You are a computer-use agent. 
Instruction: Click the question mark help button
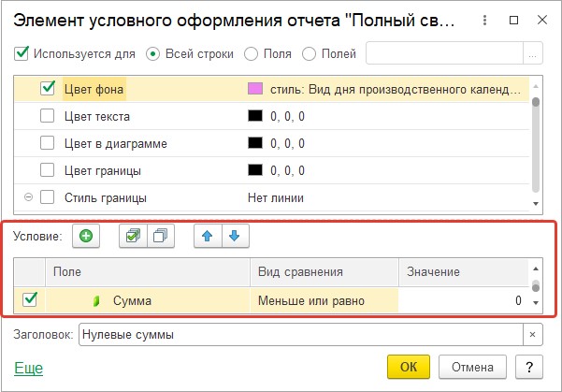(529, 367)
